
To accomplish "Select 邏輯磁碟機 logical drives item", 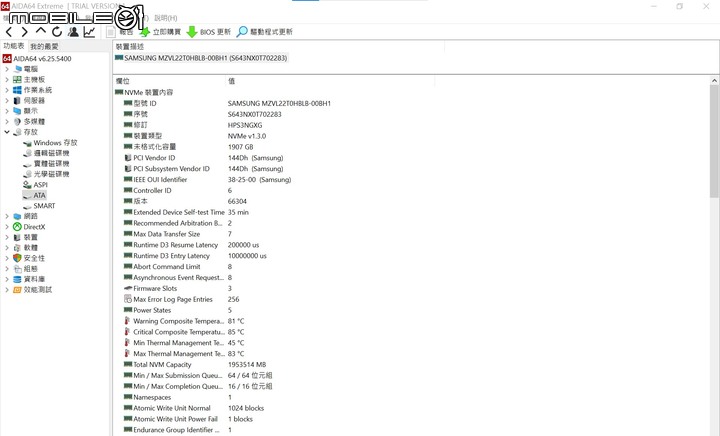I will pyautogui.click(x=46, y=153).
